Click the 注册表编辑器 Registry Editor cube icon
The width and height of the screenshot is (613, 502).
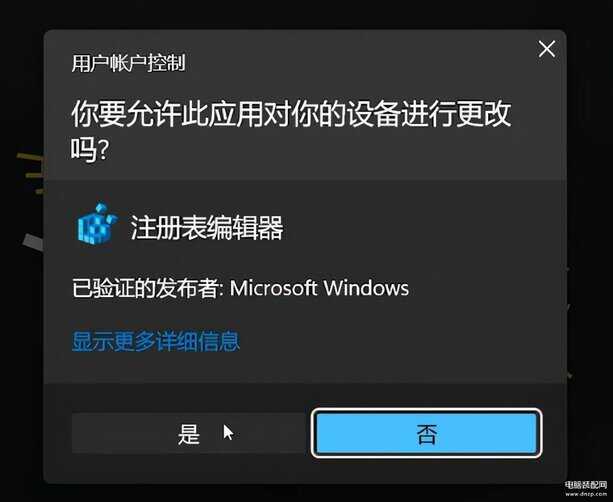97,224
